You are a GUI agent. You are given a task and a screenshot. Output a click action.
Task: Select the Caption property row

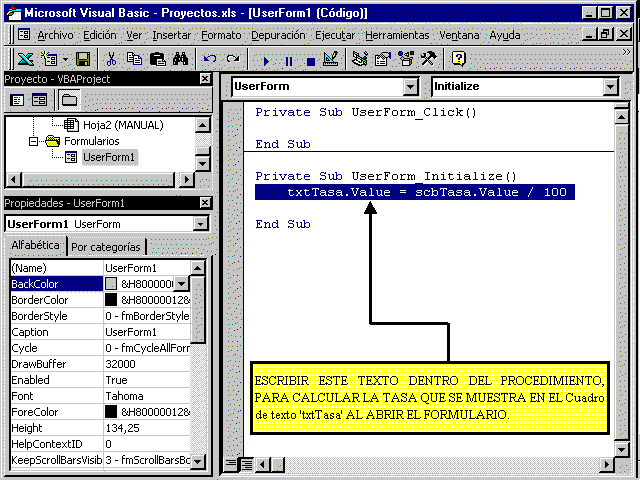click(x=100, y=332)
